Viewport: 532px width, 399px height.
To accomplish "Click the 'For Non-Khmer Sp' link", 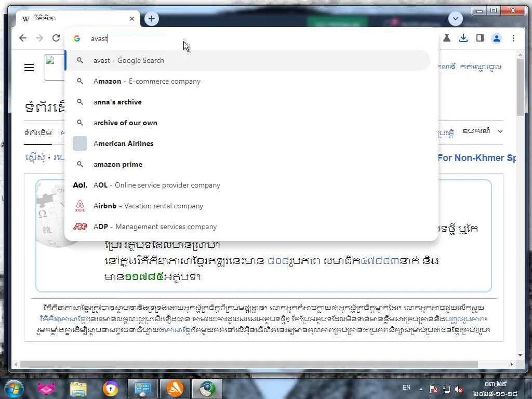I will [x=477, y=158].
